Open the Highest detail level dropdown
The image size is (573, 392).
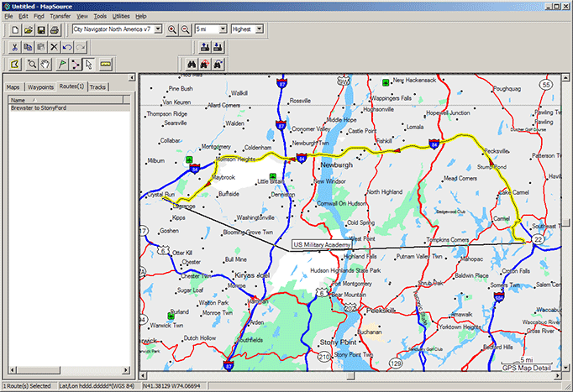pyautogui.click(x=259, y=29)
